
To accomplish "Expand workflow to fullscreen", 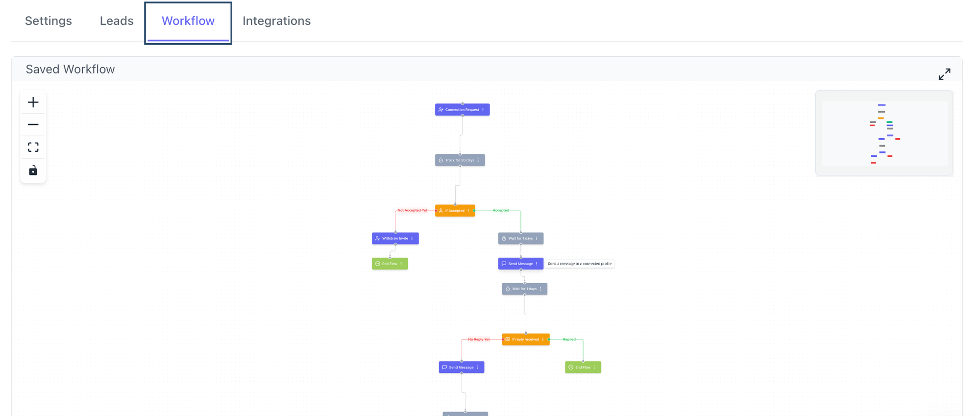I will click(x=944, y=74).
